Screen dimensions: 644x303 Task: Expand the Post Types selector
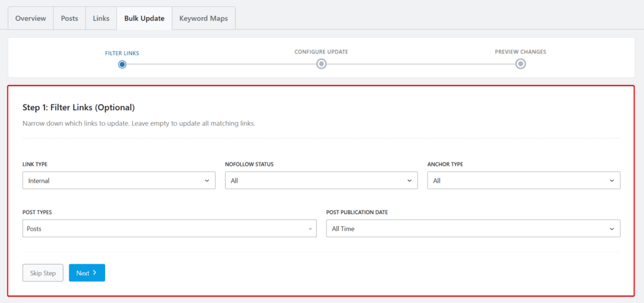click(169, 229)
